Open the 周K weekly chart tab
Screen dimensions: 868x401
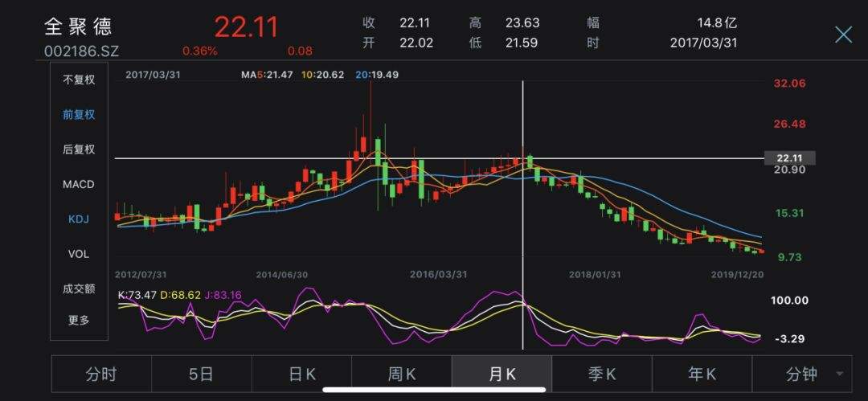[401, 374]
